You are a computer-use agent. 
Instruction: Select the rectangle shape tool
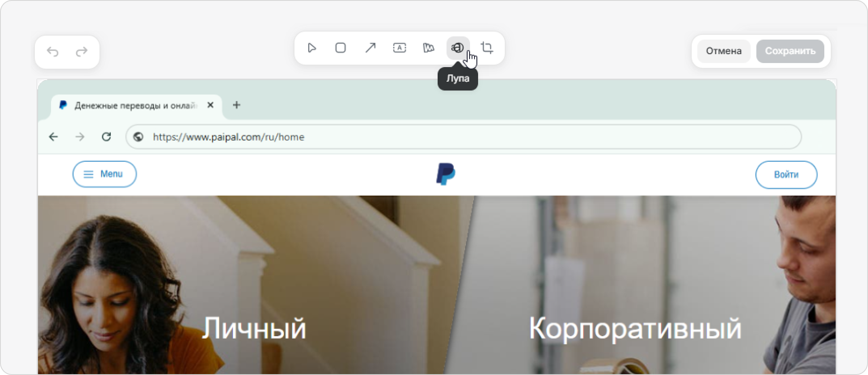341,48
